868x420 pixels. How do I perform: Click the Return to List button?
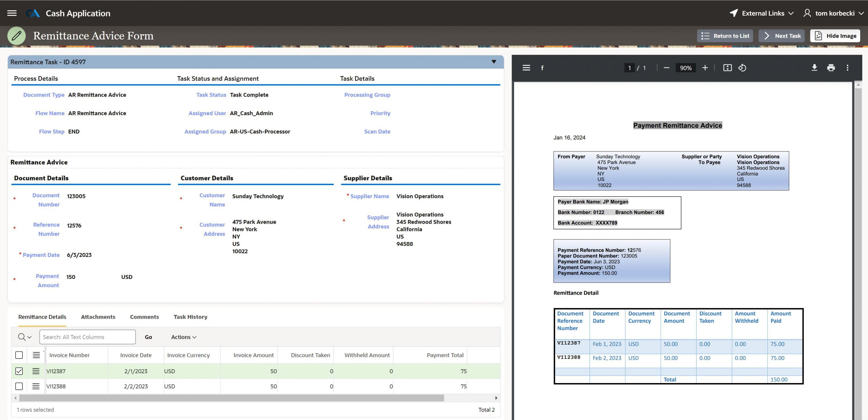pyautogui.click(x=725, y=36)
